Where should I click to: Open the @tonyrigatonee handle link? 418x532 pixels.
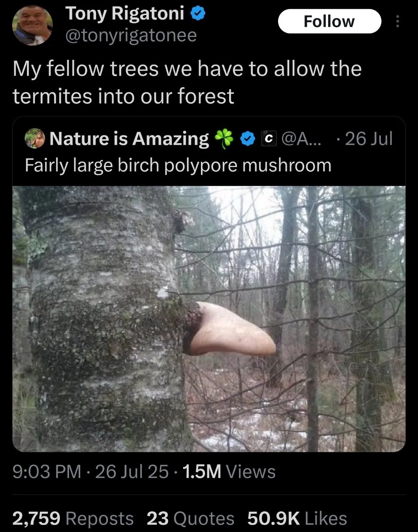[131, 35]
